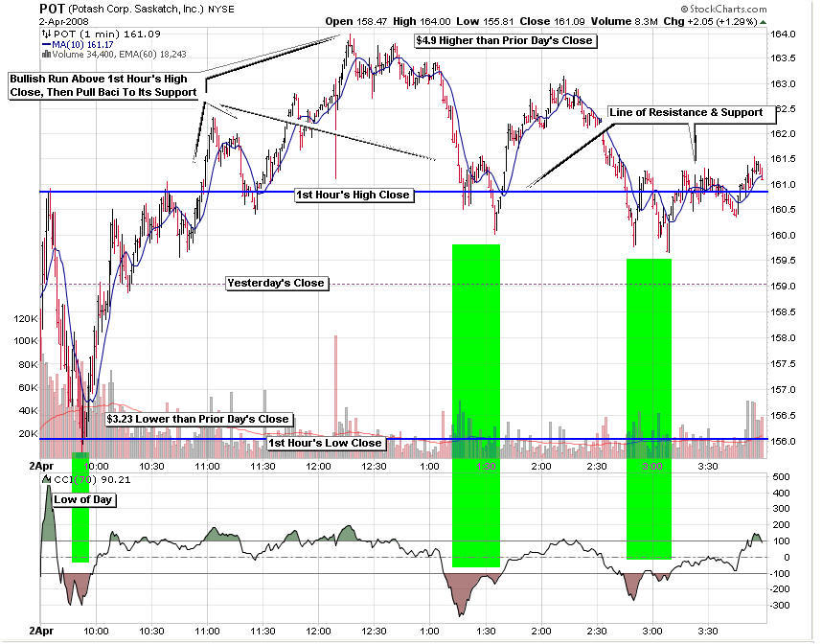
Task: Click the 400 CCI axis label
Action: [x=781, y=493]
